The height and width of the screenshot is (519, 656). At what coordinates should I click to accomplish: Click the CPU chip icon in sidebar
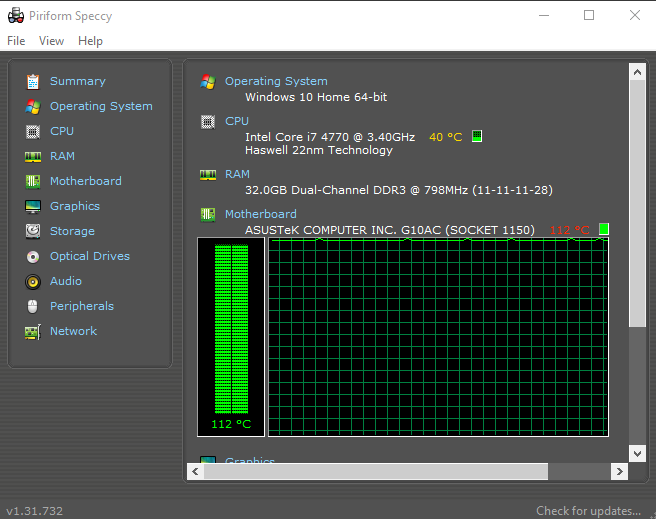point(33,132)
